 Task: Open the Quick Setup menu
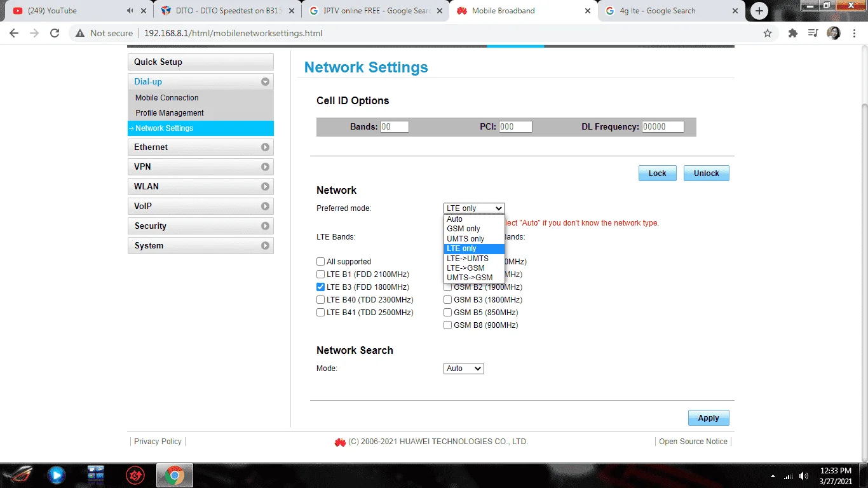coord(201,62)
